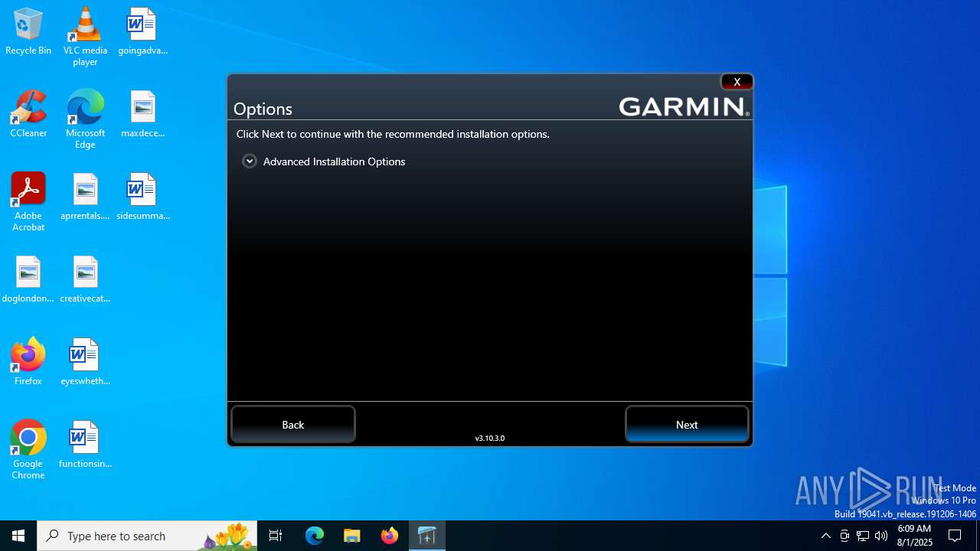
Task: Select CCleaner desktop shortcut
Action: coord(28,115)
